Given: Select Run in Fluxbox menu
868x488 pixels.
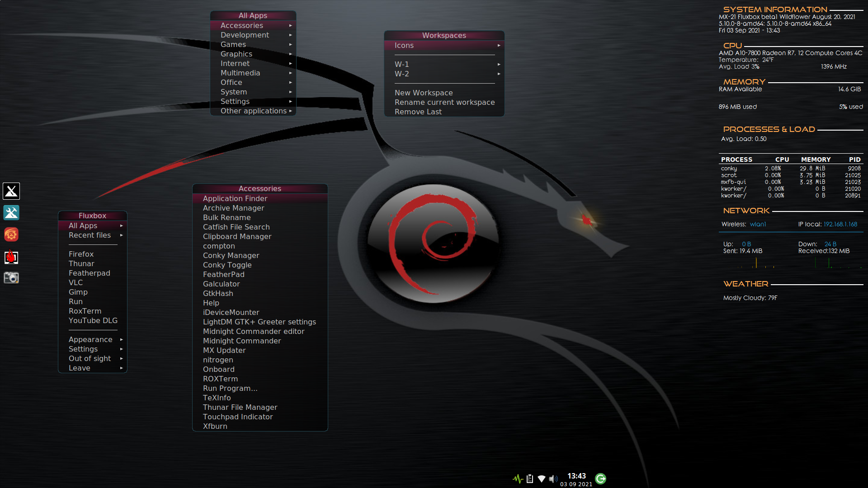Looking at the screenshot, I should 93,301.
